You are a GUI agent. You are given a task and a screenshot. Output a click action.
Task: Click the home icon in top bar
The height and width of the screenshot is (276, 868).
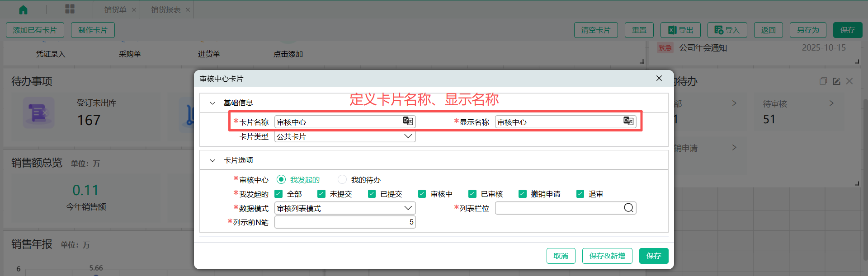[23, 9]
